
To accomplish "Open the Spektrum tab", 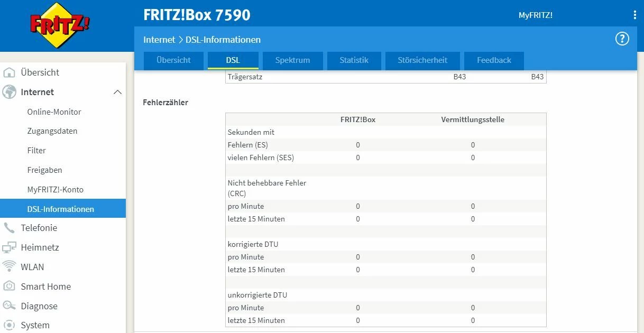I will click(292, 60).
